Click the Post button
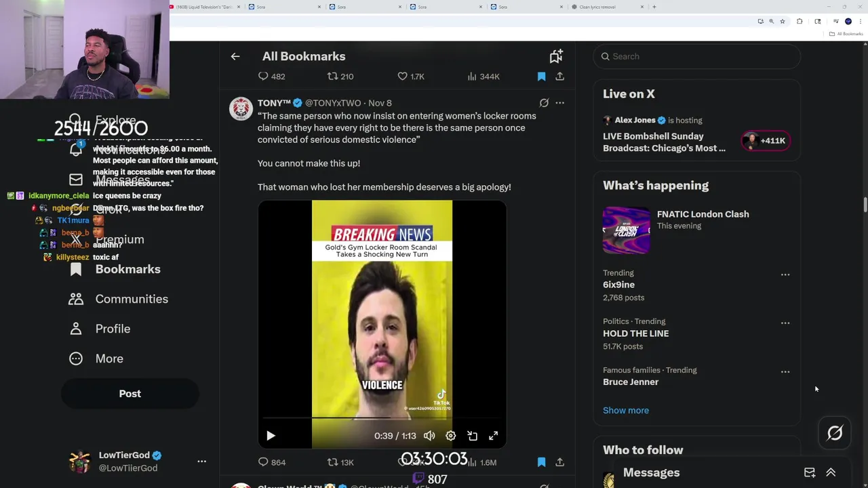The width and height of the screenshot is (868, 488). pos(130,394)
